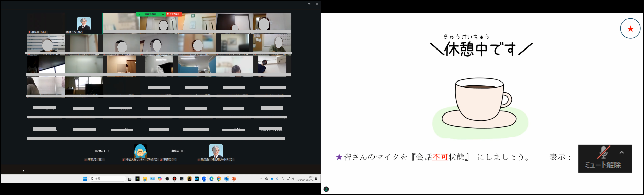The image size is (644, 195).
Task: Expand hidden system tray icons chevron
Action: pos(261,179)
